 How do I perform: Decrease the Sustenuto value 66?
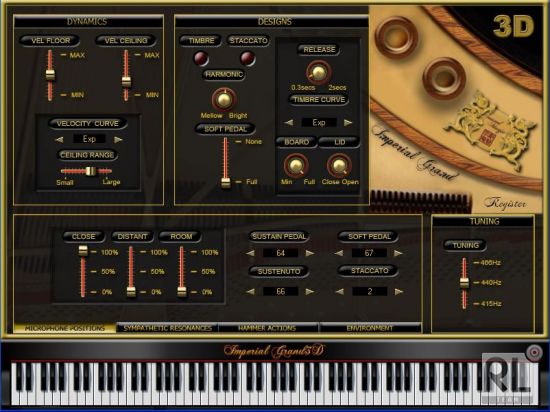pyautogui.click(x=250, y=291)
